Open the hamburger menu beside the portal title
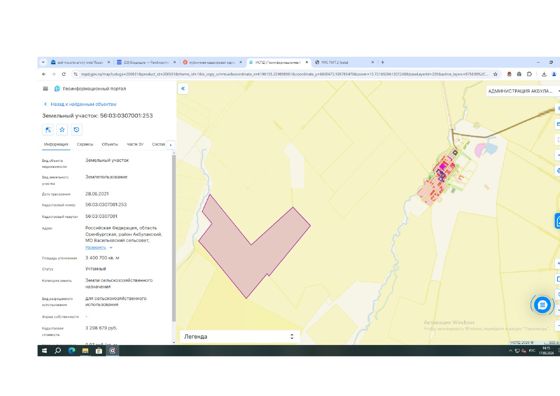This screenshot has height=396, width=560. click(x=45, y=89)
